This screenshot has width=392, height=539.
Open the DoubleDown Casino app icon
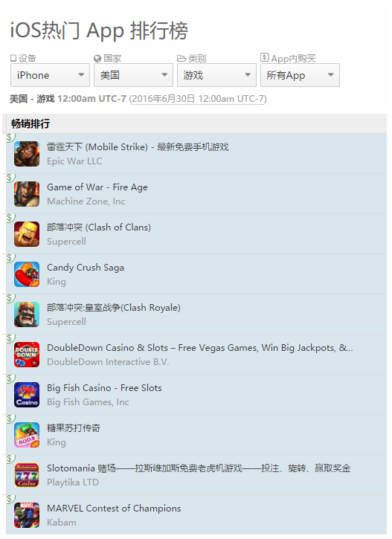coord(27,355)
